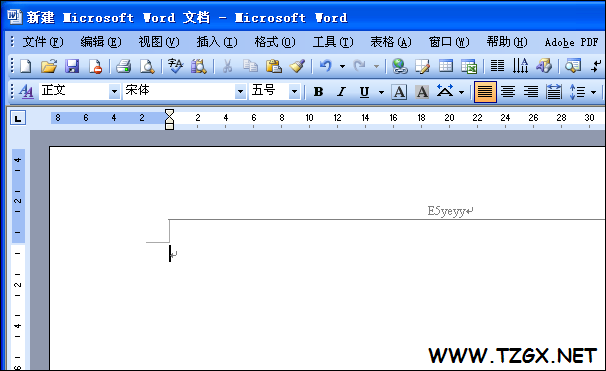Click the Format Painter brush icon
The image size is (606, 371).
(297, 66)
